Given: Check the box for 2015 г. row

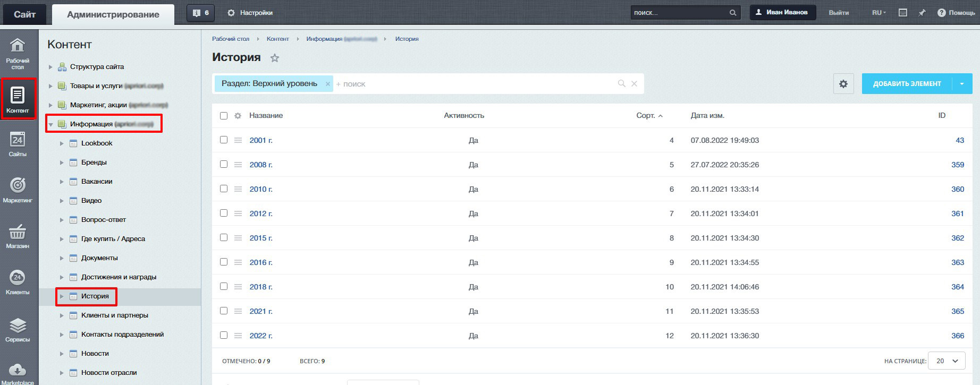Looking at the screenshot, I should coord(224,237).
